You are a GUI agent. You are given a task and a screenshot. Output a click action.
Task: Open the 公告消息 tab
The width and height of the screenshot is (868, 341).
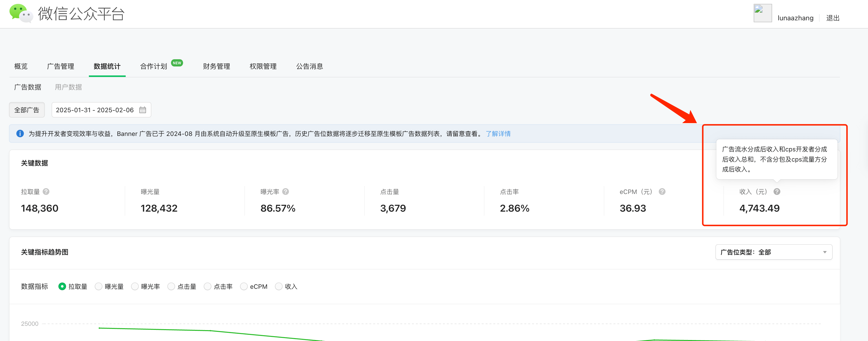pyautogui.click(x=310, y=66)
